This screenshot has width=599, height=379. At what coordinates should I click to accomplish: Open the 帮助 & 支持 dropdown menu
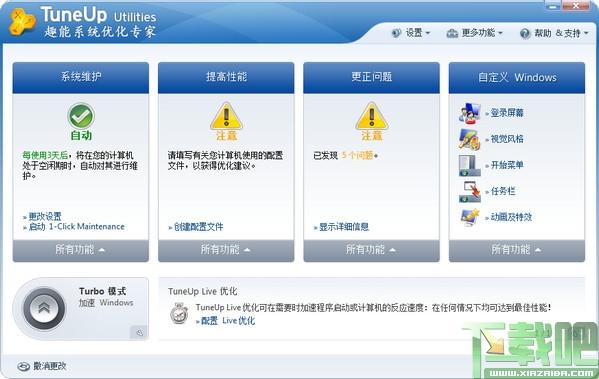pos(554,34)
